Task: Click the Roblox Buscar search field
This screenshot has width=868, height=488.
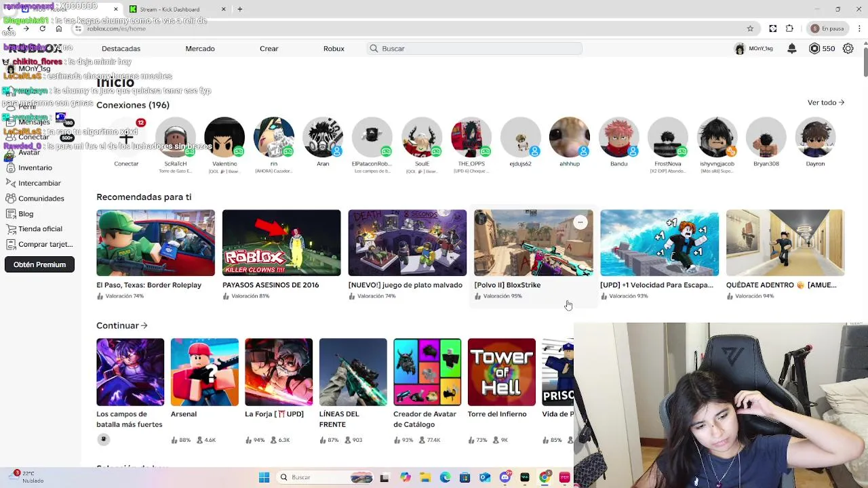Action: (x=474, y=49)
